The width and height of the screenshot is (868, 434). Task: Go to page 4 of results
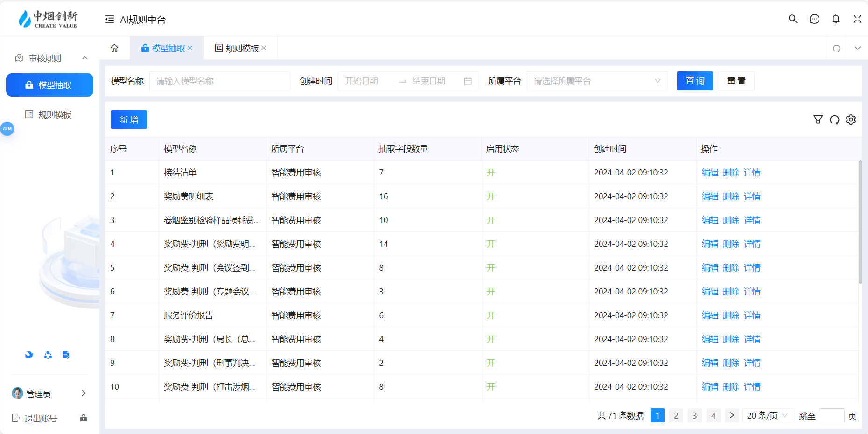coord(713,415)
